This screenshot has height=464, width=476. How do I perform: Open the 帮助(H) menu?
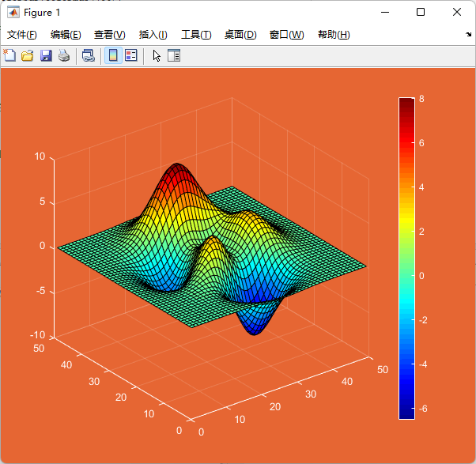click(334, 35)
